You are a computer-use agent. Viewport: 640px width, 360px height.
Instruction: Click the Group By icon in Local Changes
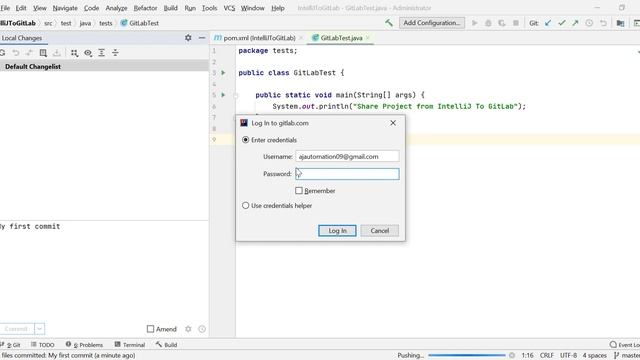coord(74,53)
